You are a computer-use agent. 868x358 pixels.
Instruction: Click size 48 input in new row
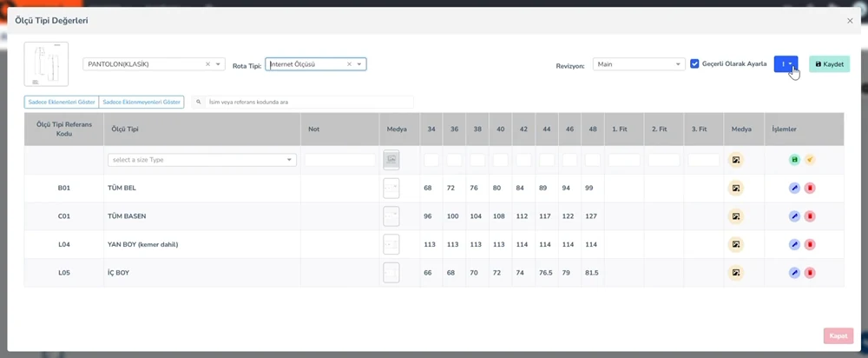coord(592,160)
